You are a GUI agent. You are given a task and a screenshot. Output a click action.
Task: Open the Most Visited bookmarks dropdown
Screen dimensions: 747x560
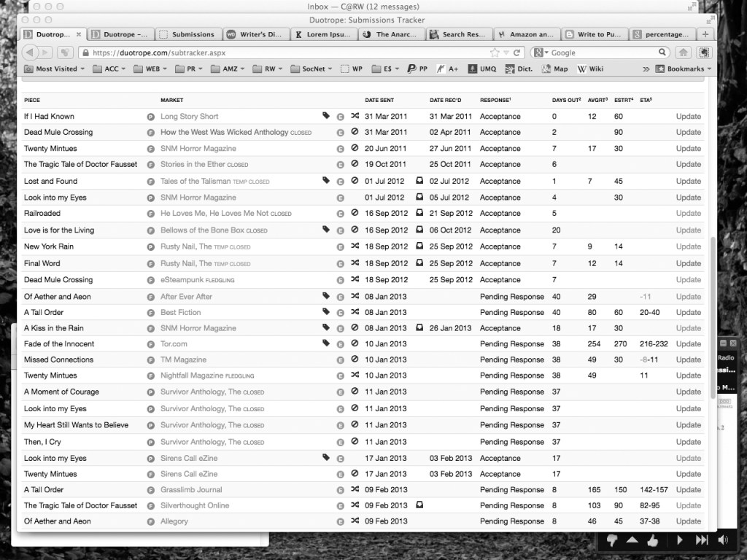[55, 69]
